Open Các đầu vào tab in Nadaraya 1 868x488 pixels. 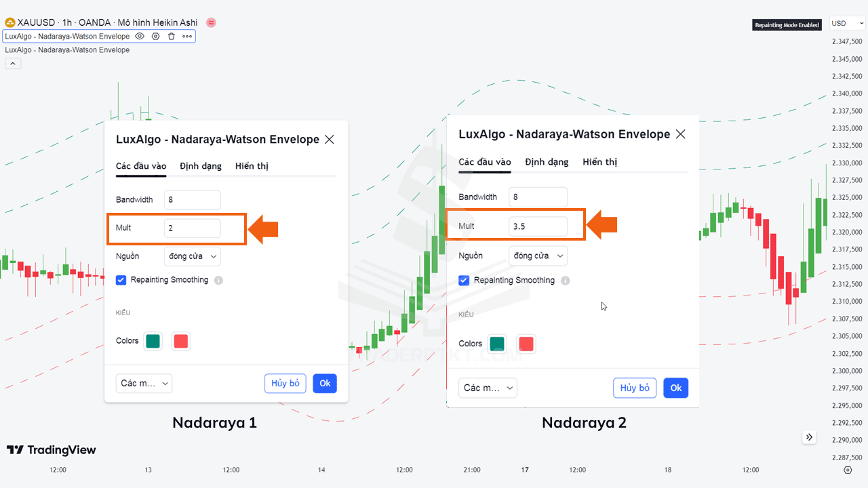[141, 166]
